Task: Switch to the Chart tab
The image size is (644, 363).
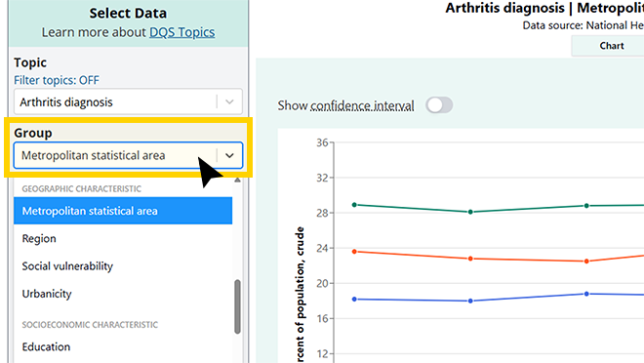Action: point(611,46)
